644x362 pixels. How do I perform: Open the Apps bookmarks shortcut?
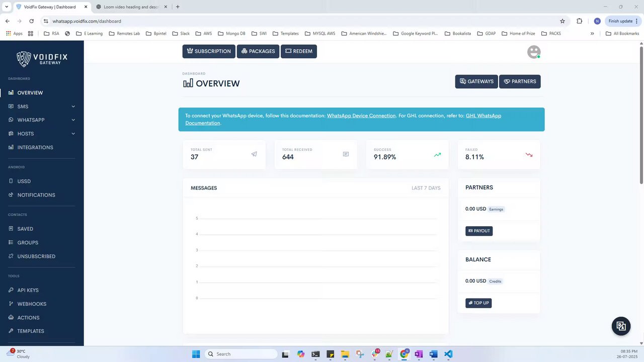[14, 34]
